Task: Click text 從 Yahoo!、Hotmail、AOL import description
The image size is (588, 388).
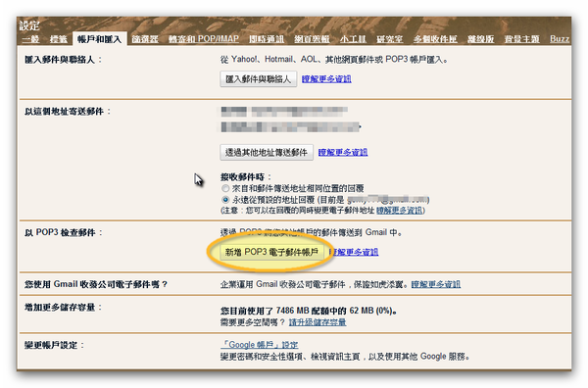Action: 334,59
